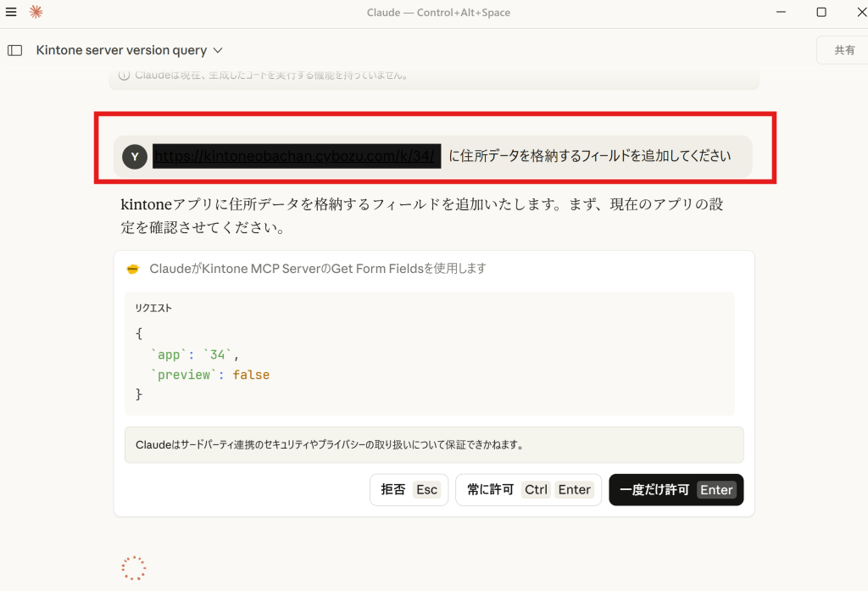868x591 pixels.
Task: Click the info icon beside the Claude notice
Action: pos(125,75)
